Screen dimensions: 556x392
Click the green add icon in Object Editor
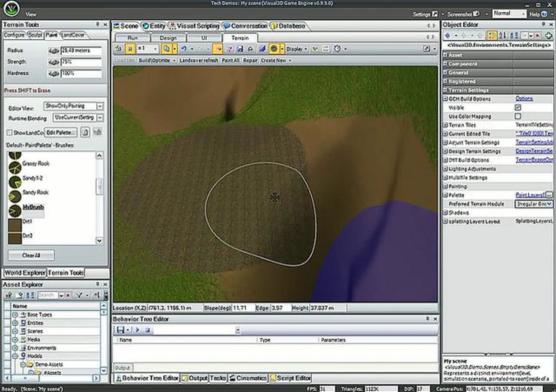[548, 36]
